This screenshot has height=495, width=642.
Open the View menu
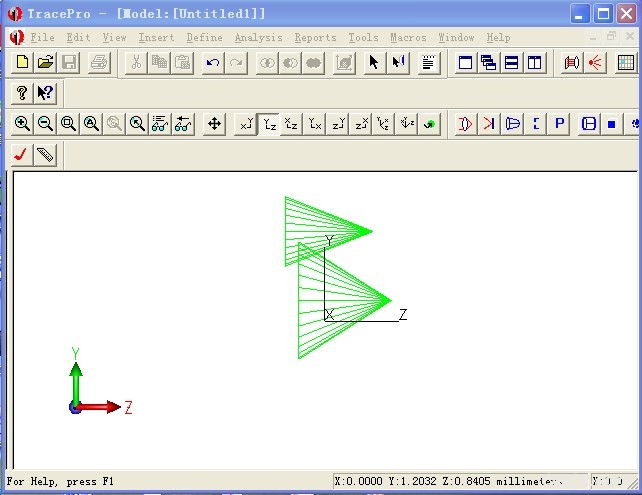[x=114, y=38]
